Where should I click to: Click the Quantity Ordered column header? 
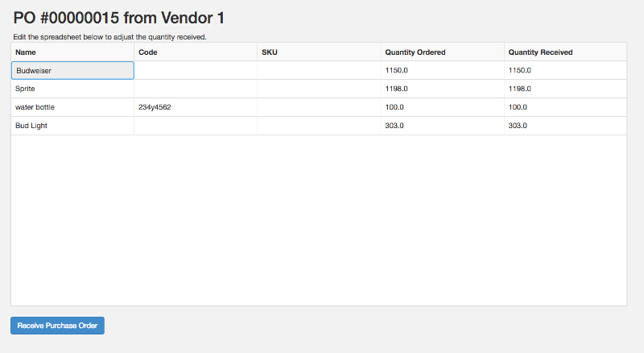442,52
